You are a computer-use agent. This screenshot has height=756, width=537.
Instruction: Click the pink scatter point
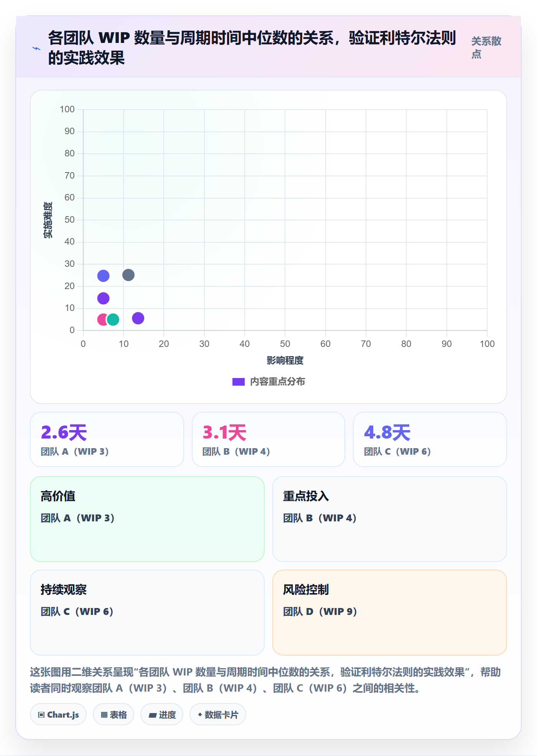click(x=101, y=319)
